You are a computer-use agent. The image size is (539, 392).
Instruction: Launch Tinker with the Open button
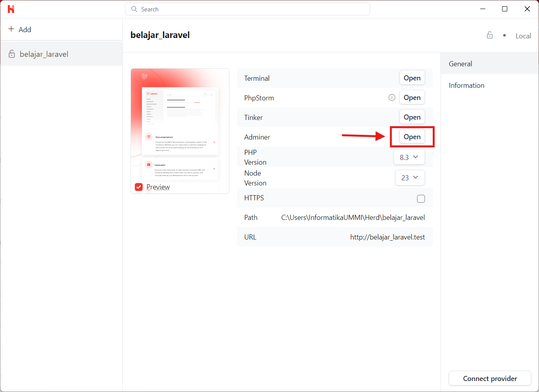coord(412,117)
